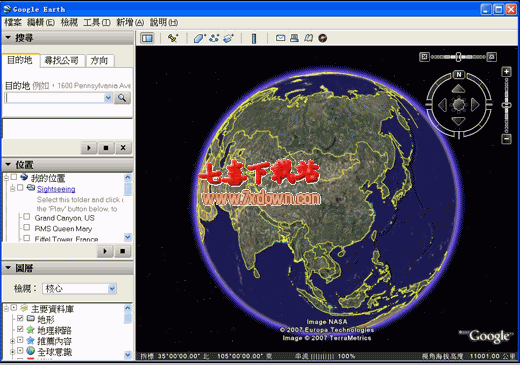Screen dimensions: 520x365
Task: Switch to the 方向 tab
Action: click(99, 61)
